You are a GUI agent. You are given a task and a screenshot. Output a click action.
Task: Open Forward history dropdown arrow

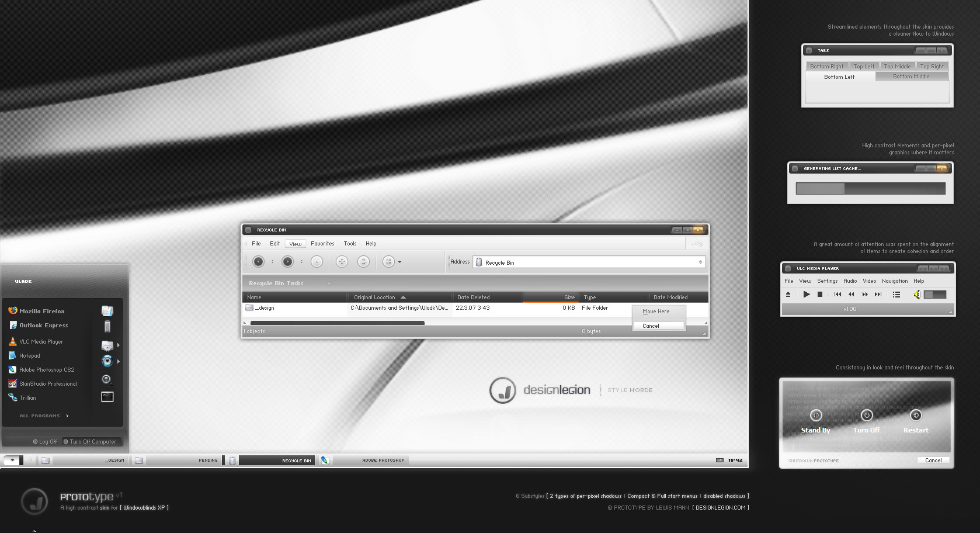tap(301, 262)
